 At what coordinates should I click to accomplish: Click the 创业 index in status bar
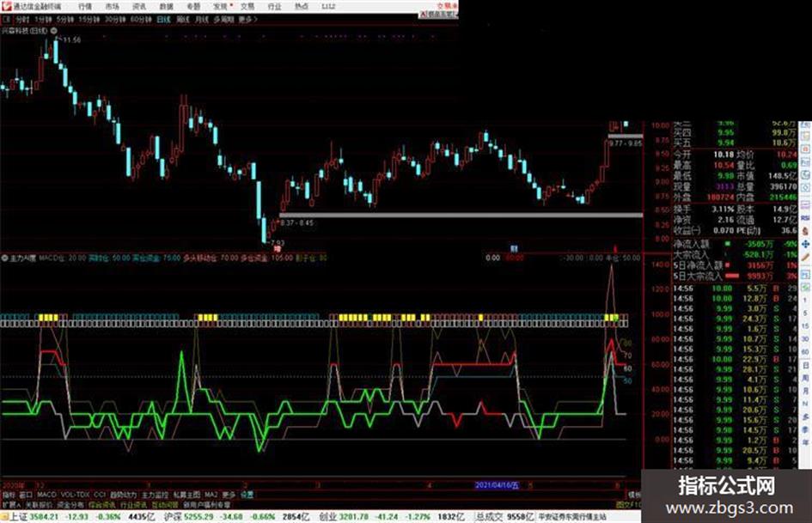point(327,517)
